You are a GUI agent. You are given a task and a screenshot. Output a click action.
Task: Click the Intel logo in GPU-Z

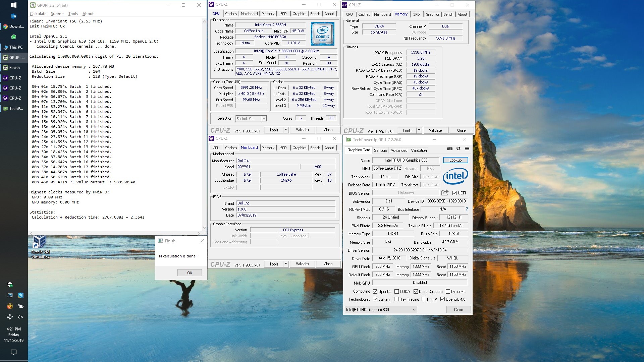coord(455,176)
